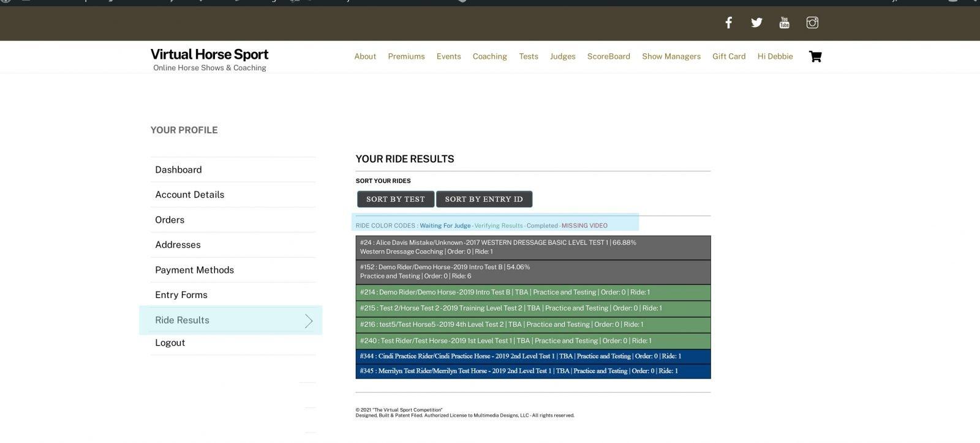The width and height of the screenshot is (980, 443).
Task: Select Dashboard in profile sidebar
Action: [x=178, y=169]
